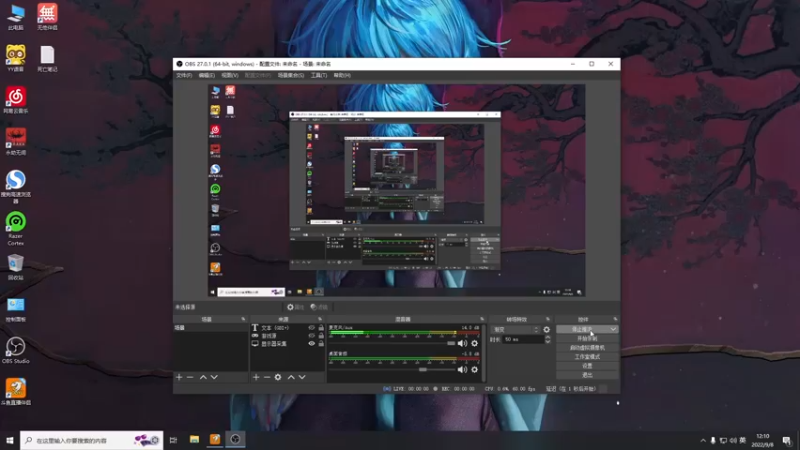Image resolution: width=800 pixels, height=450 pixels.
Task: Pop out the Scene Transitions dock panel
Action: coord(548,319)
